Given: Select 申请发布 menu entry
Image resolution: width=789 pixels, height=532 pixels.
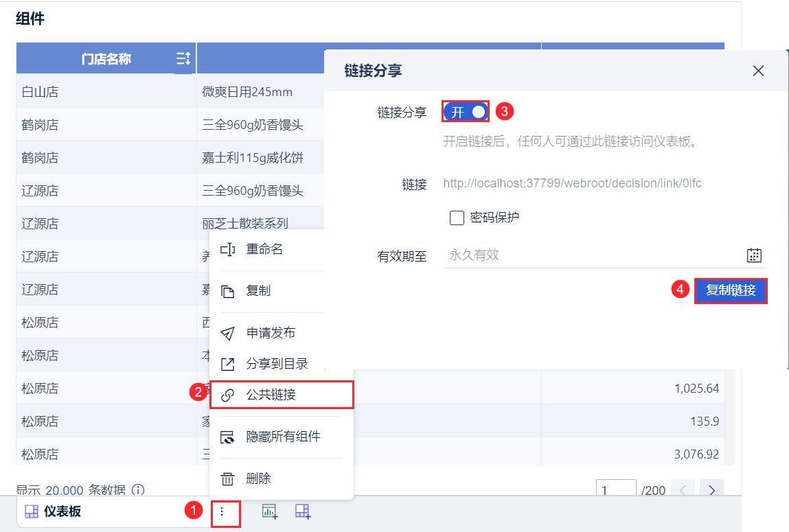Looking at the screenshot, I should coord(272,332).
